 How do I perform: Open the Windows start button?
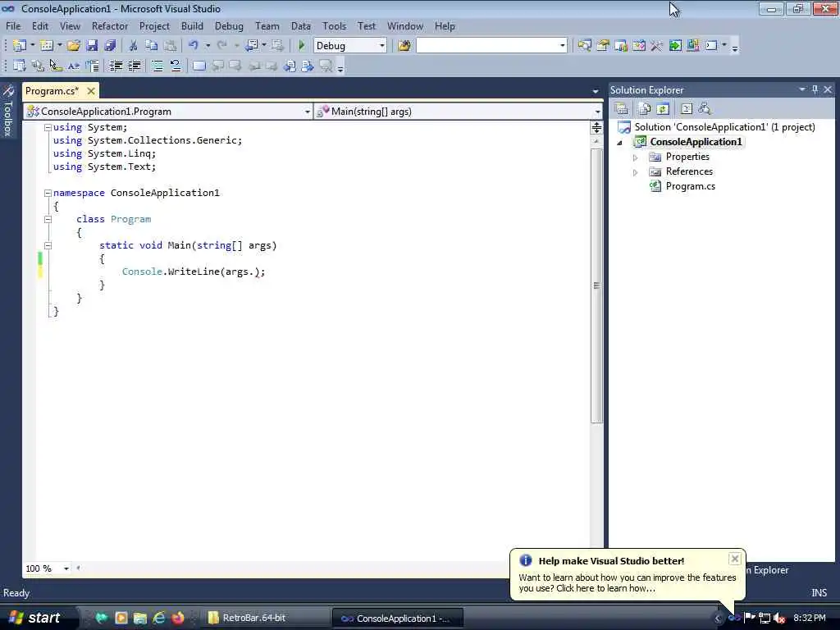[x=35, y=618]
